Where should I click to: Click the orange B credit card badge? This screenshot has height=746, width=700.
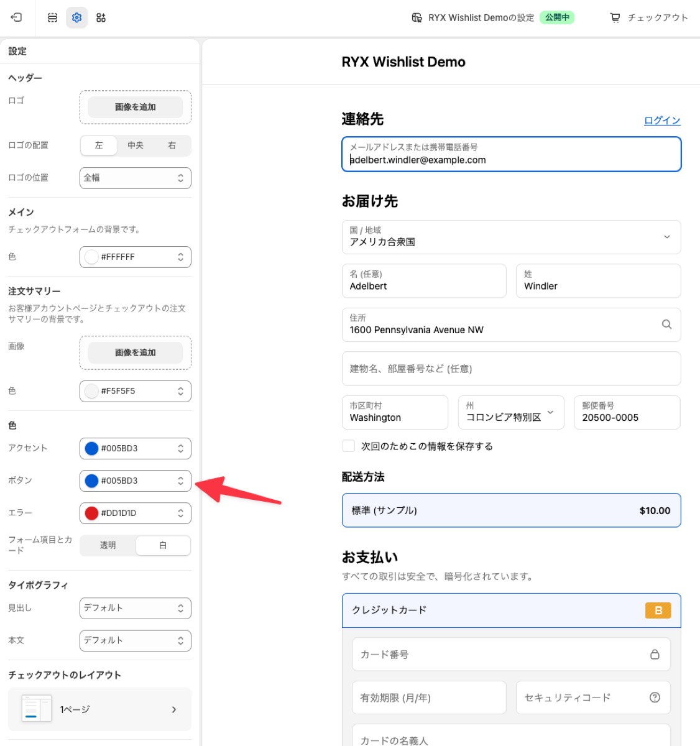(658, 610)
